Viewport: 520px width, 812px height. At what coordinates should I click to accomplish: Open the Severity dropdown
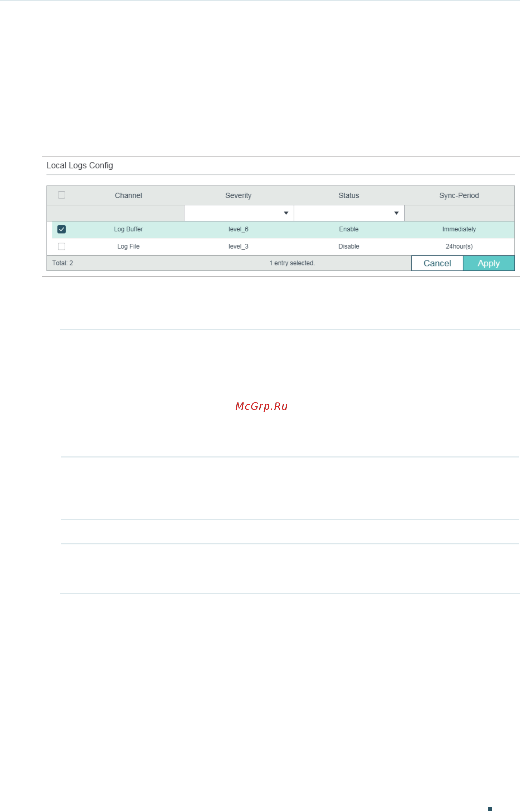[x=239, y=213]
